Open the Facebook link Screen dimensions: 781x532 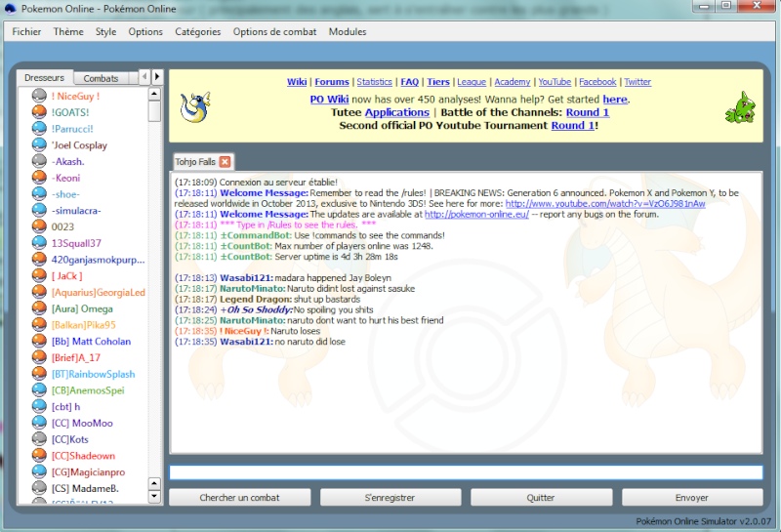pos(597,82)
